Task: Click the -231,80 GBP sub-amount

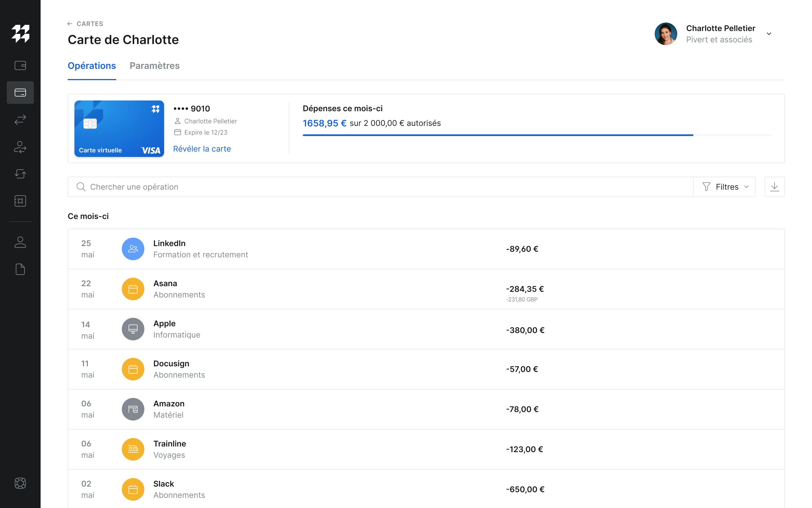Action: [521, 299]
